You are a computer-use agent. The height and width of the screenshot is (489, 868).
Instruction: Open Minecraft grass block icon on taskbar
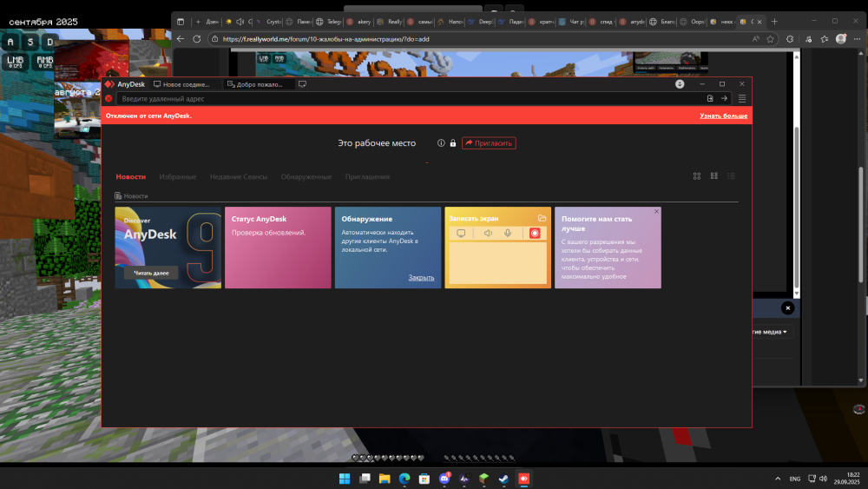point(483,479)
